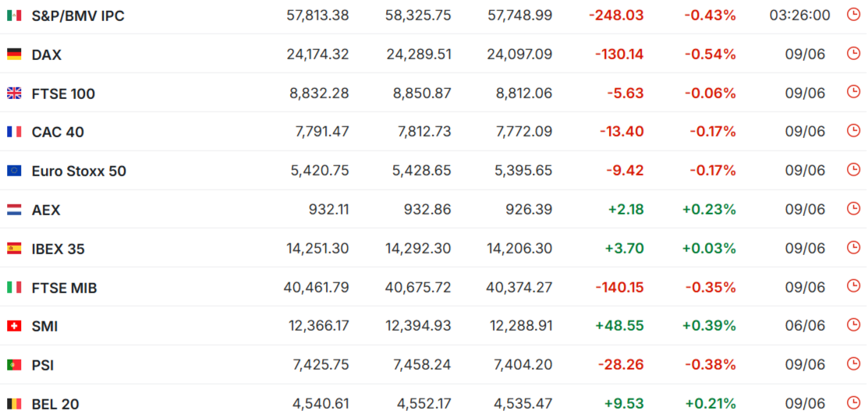Click the clock icon in the BEL 20 row
Screen dimensions: 868x418
854,403
